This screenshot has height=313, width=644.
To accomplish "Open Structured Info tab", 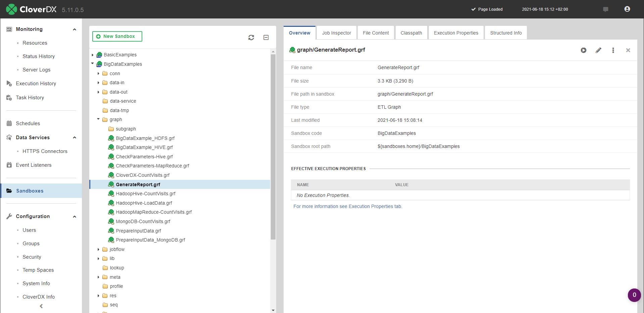I will point(506,33).
